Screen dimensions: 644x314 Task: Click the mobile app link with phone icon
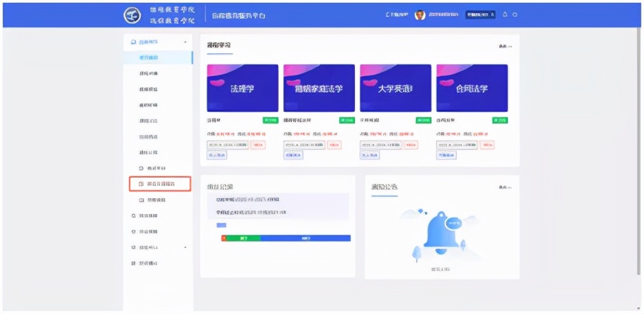click(397, 15)
